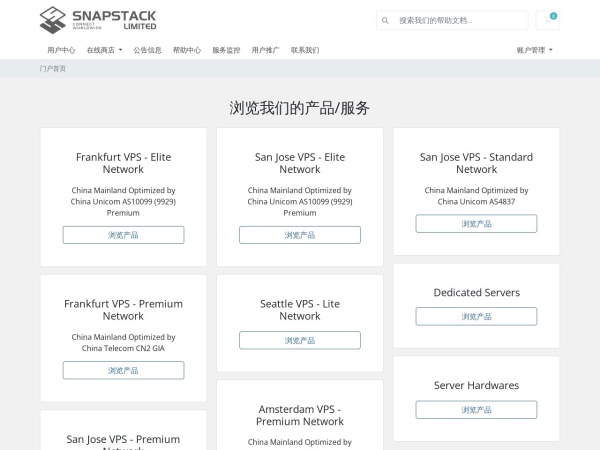The height and width of the screenshot is (450, 600).
Task: Focus the help documentation search field
Action: (460, 20)
